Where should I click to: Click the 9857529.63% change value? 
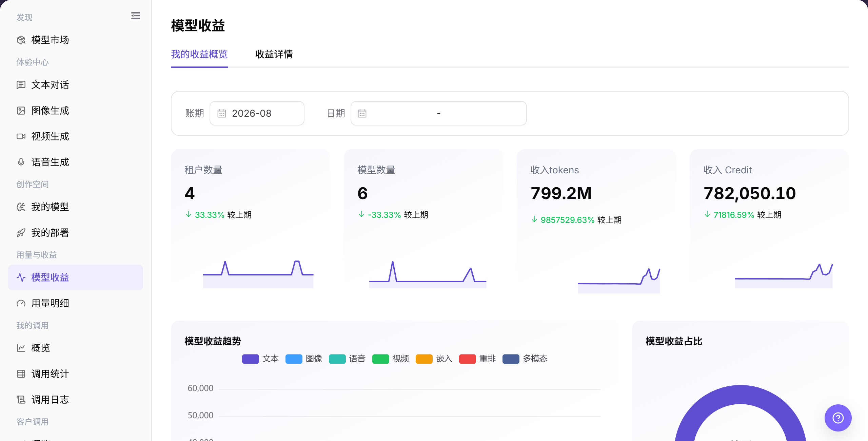[568, 220]
